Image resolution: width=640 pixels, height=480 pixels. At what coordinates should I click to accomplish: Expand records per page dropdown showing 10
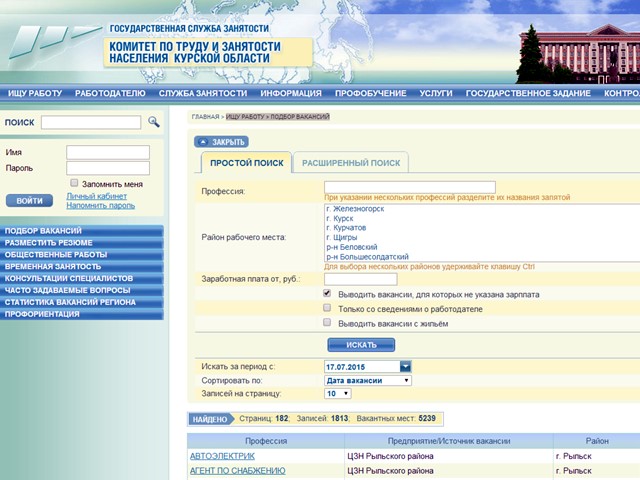[x=338, y=393]
